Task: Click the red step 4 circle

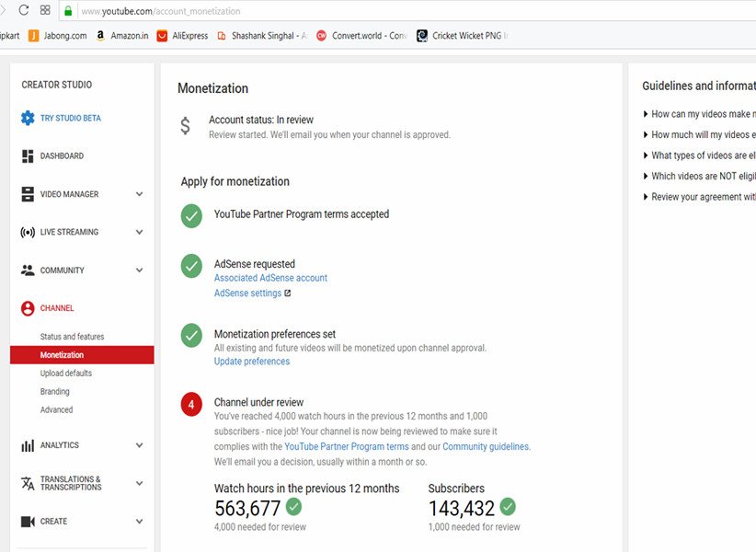Action: coord(191,404)
